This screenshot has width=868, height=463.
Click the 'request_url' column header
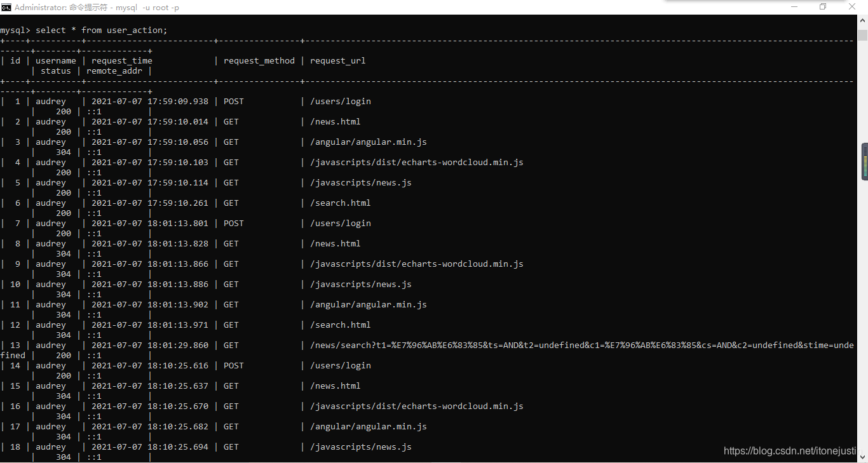[338, 61]
